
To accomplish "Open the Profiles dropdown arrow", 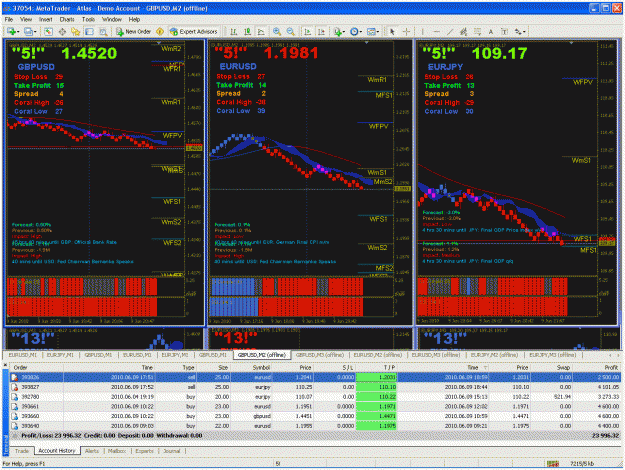I will pos(35,32).
